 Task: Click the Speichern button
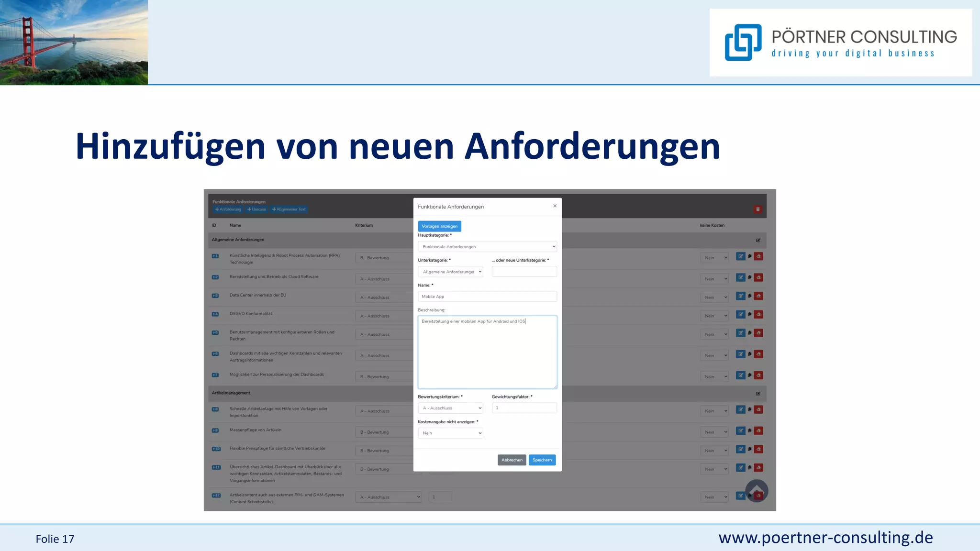pos(542,460)
